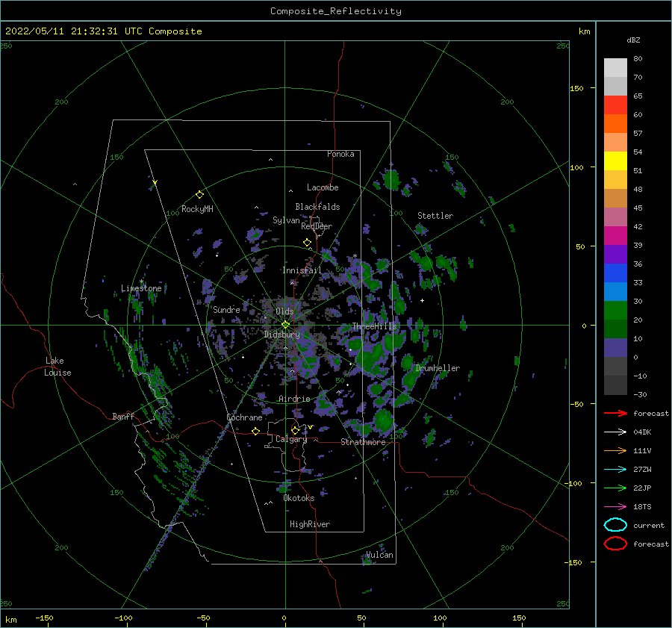The image size is (672, 628).
Task: Click the yellow diamond marker inside Calgary
Action: pos(295,430)
